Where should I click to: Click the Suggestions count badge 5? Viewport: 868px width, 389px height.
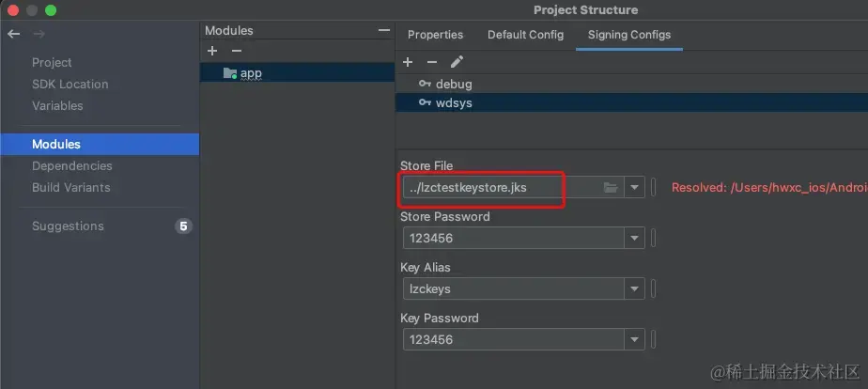(x=183, y=226)
